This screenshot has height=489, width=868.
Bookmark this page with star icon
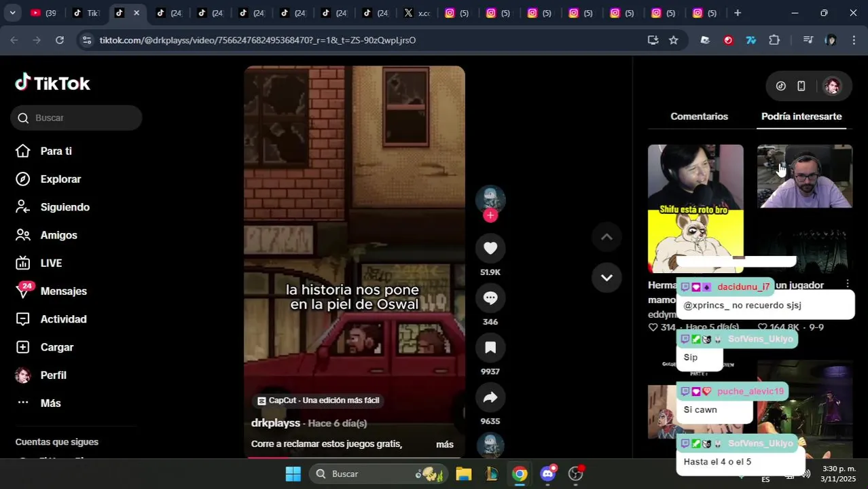[x=673, y=40]
